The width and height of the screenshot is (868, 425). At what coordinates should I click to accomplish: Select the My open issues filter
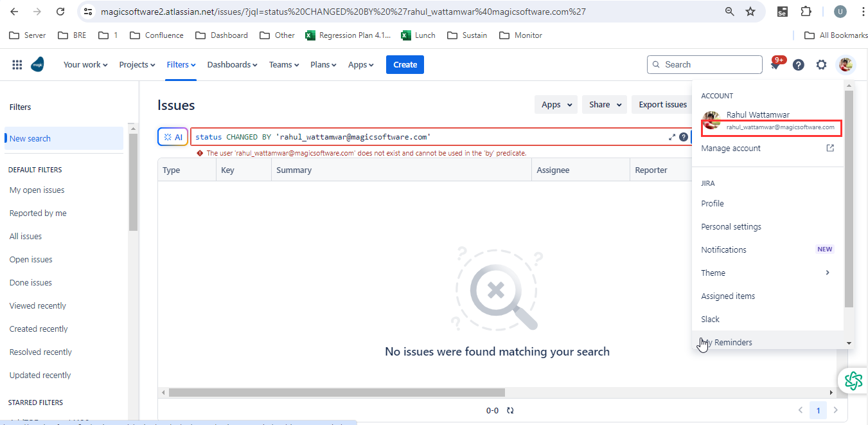37,190
